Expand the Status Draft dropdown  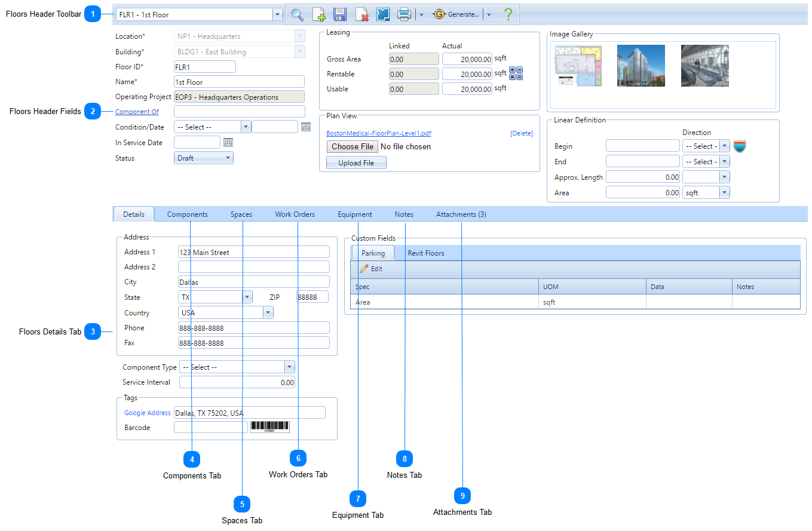pos(228,158)
